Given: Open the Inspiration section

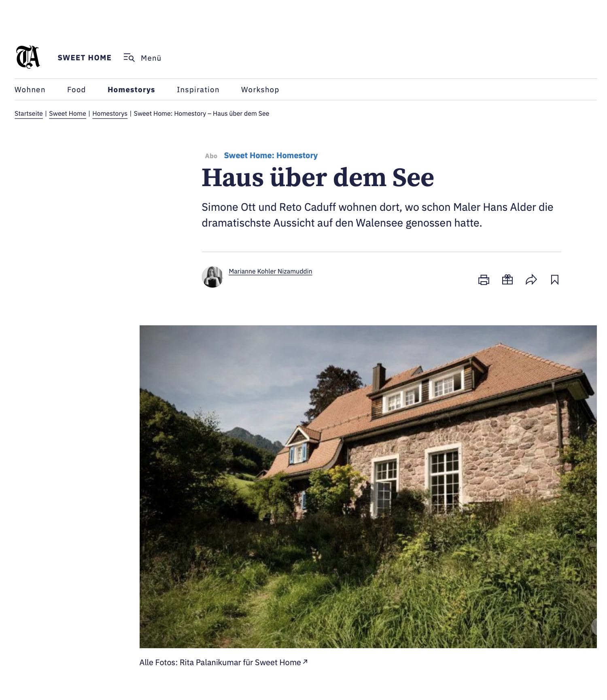Looking at the screenshot, I should tap(198, 90).
